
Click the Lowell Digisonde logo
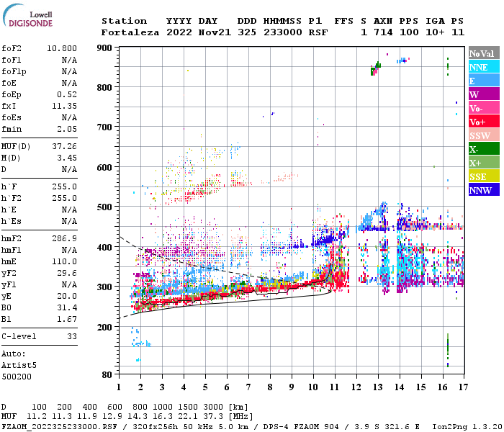[27, 15]
